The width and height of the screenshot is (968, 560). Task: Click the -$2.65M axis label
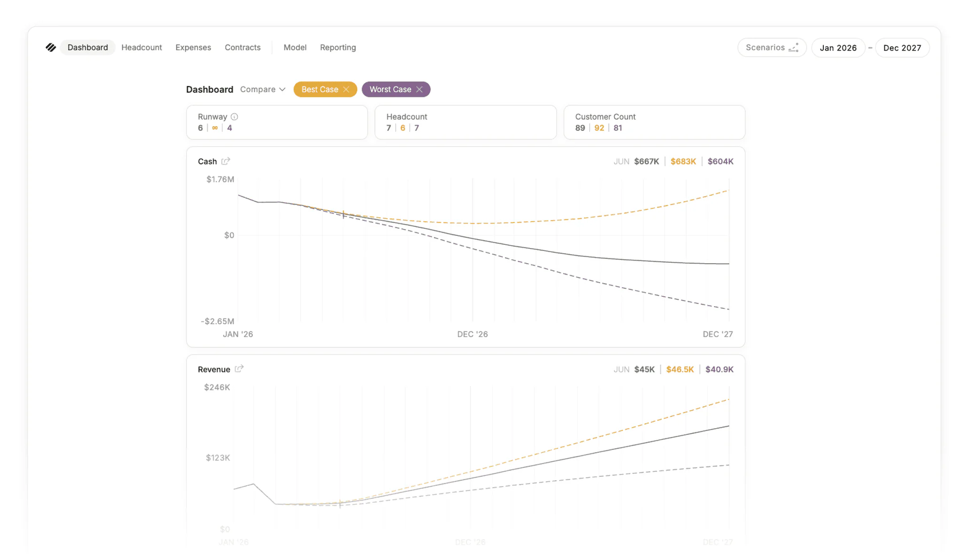click(217, 321)
